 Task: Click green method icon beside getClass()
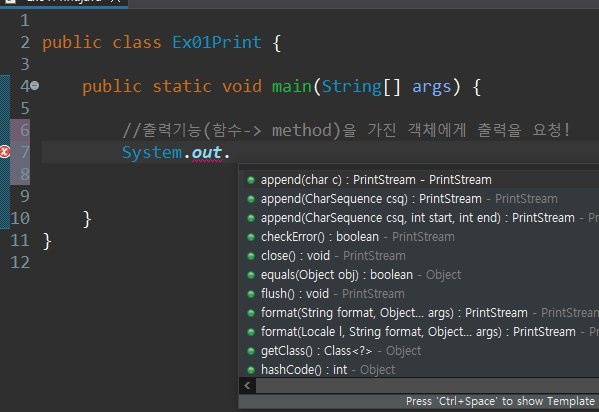click(x=251, y=351)
